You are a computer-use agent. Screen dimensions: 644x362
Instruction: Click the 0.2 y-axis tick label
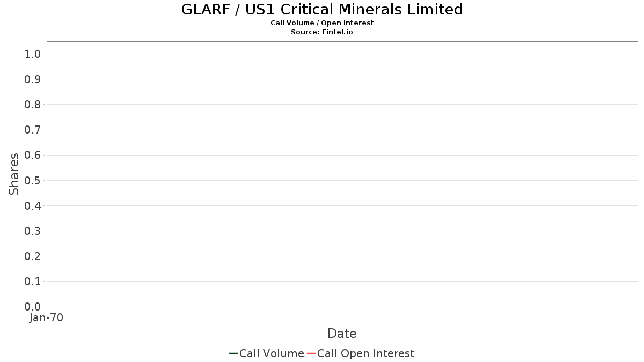pos(33,256)
